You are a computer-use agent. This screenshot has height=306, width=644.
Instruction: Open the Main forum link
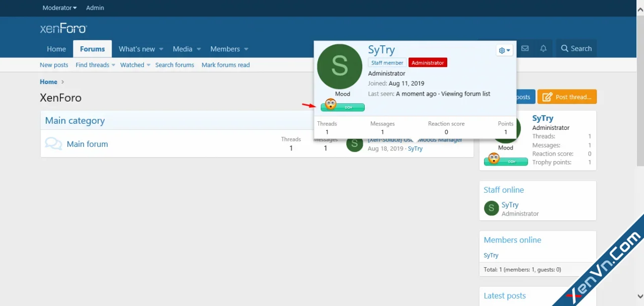click(x=88, y=144)
